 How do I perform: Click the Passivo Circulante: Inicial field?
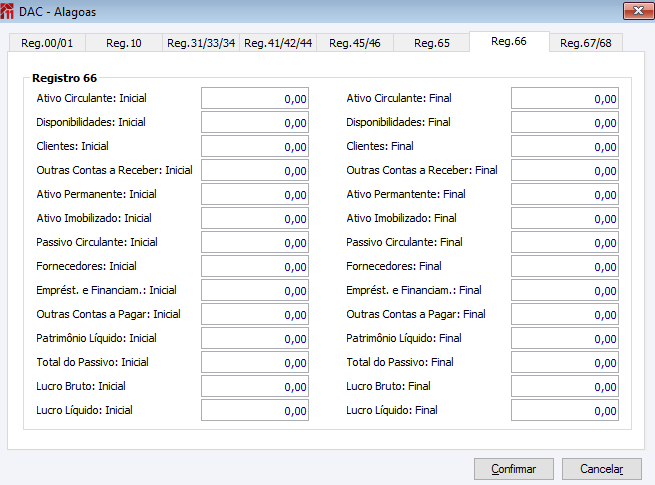[255, 243]
